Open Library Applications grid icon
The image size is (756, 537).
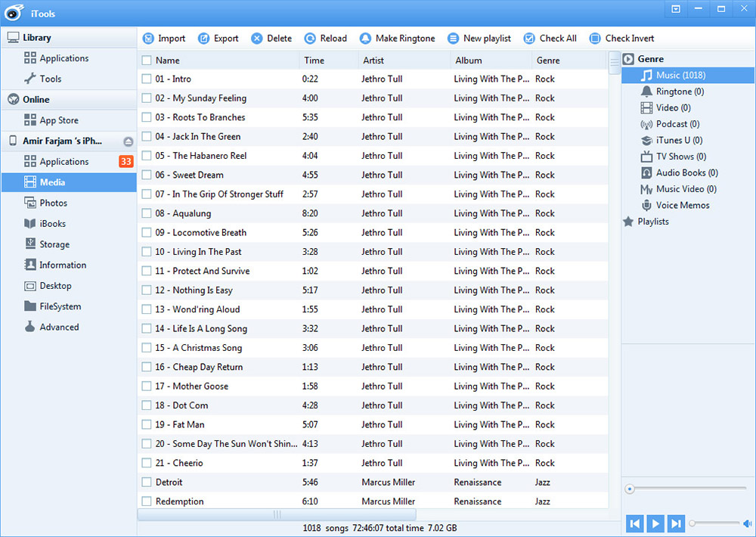point(30,58)
